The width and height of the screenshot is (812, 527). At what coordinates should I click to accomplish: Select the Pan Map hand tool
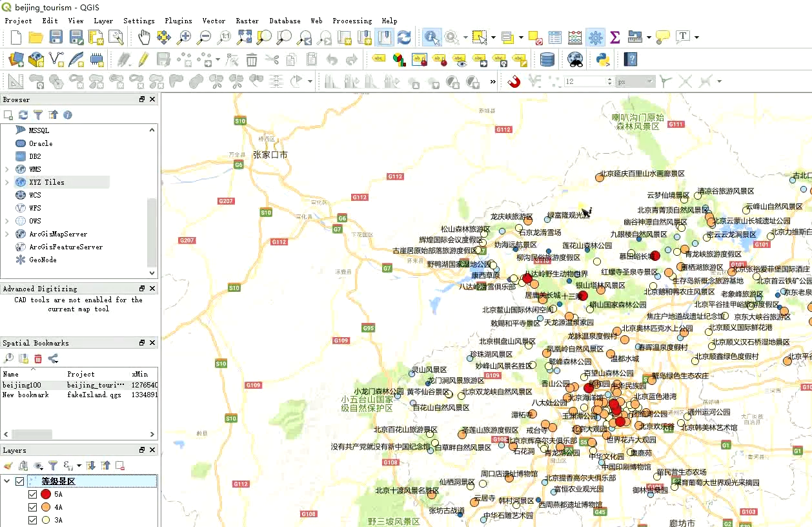tap(144, 37)
